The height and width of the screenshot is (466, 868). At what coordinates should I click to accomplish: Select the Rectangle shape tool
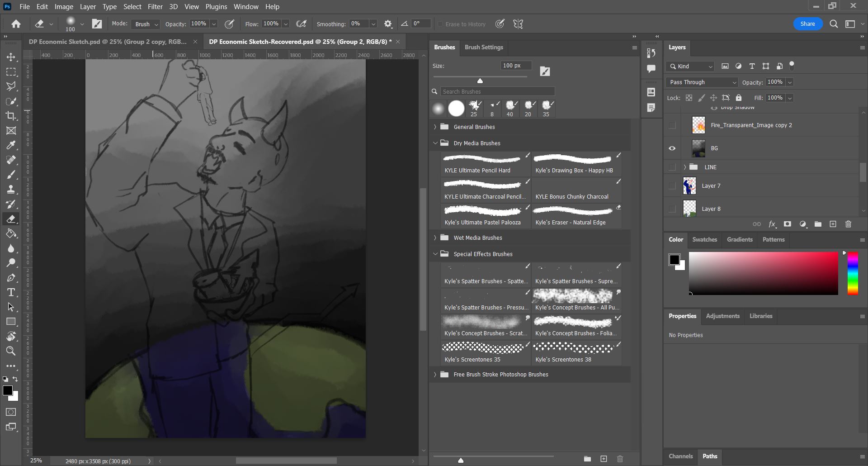[x=11, y=322]
